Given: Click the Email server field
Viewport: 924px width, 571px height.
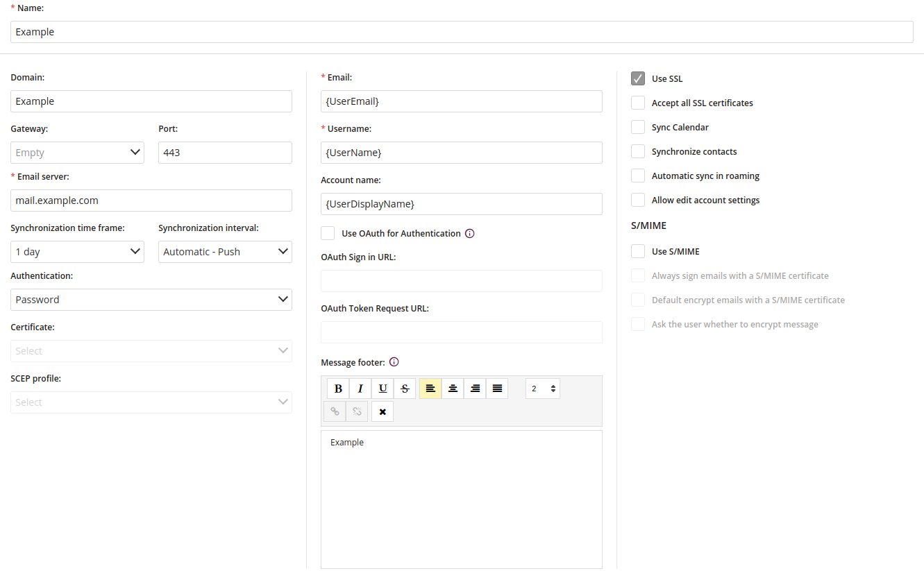Looking at the screenshot, I should (151, 201).
